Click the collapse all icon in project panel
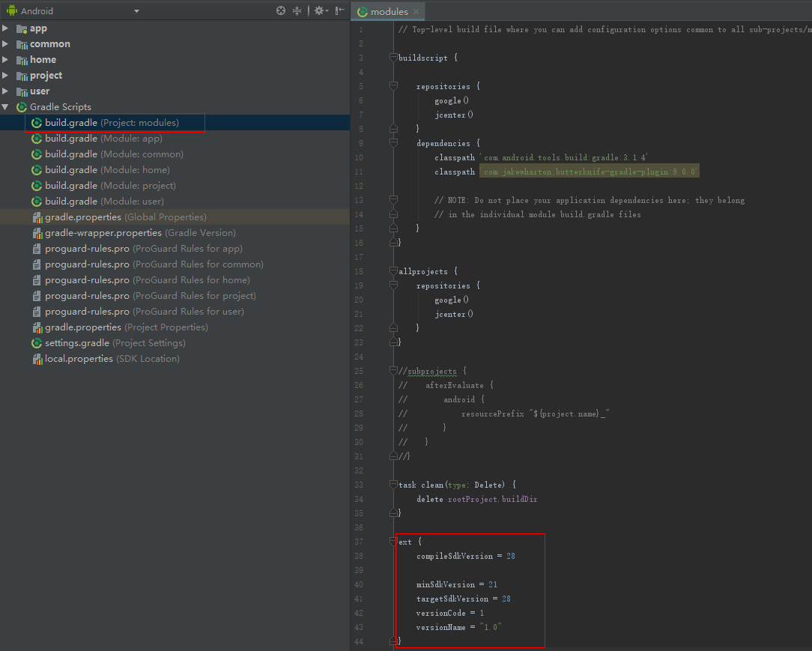 point(297,10)
